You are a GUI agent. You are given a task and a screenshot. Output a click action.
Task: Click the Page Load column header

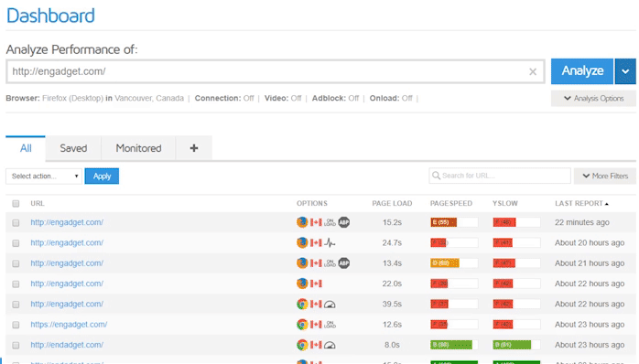[392, 203]
